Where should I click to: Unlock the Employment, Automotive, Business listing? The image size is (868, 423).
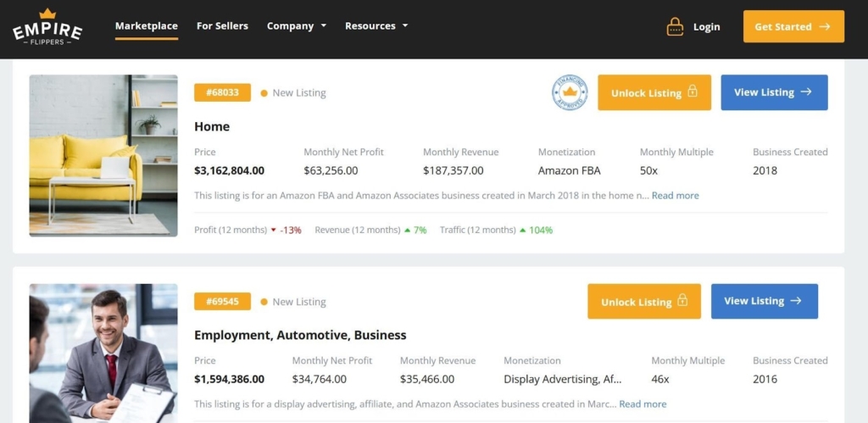click(643, 301)
